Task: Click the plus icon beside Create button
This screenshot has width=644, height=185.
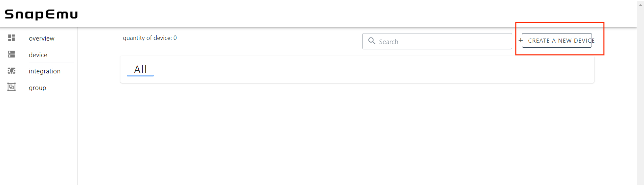Action: tap(521, 40)
